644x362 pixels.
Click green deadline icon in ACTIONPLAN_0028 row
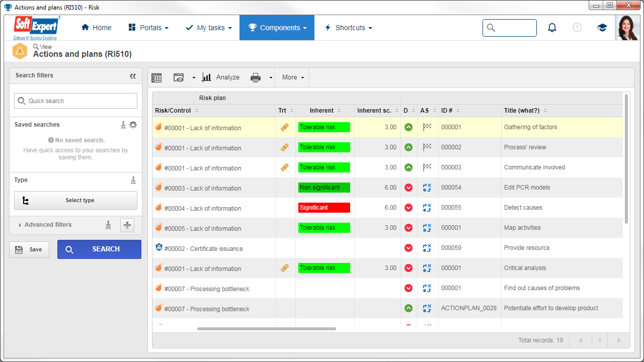[409, 308]
